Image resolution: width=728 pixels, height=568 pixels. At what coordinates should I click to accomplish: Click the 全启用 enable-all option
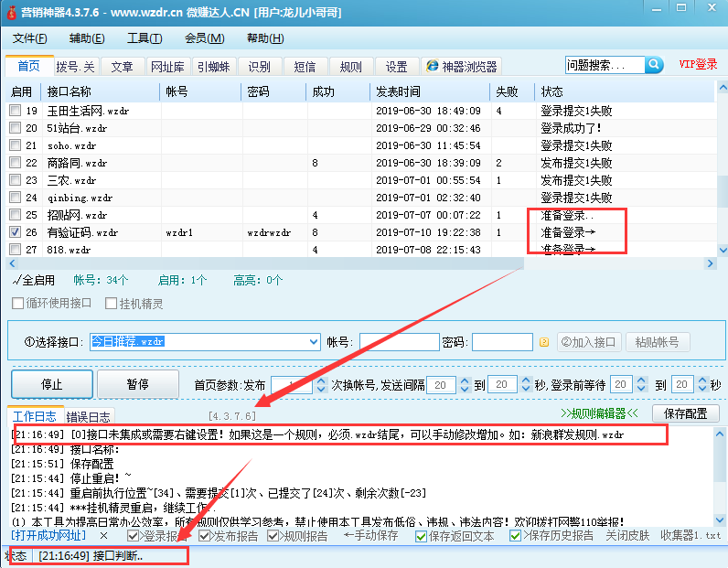click(x=34, y=280)
